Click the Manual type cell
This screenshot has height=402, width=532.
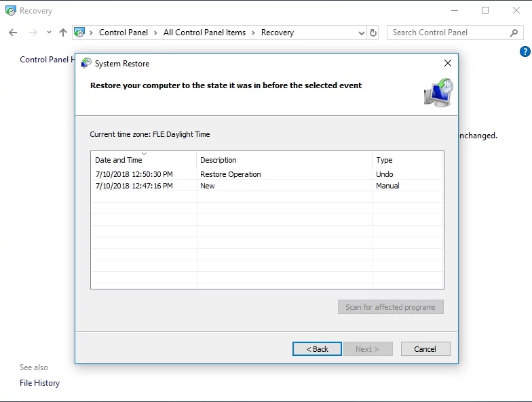(x=387, y=186)
